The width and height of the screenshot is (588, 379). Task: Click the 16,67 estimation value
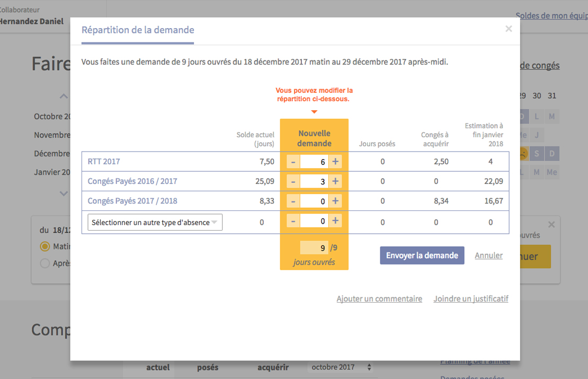pyautogui.click(x=494, y=201)
